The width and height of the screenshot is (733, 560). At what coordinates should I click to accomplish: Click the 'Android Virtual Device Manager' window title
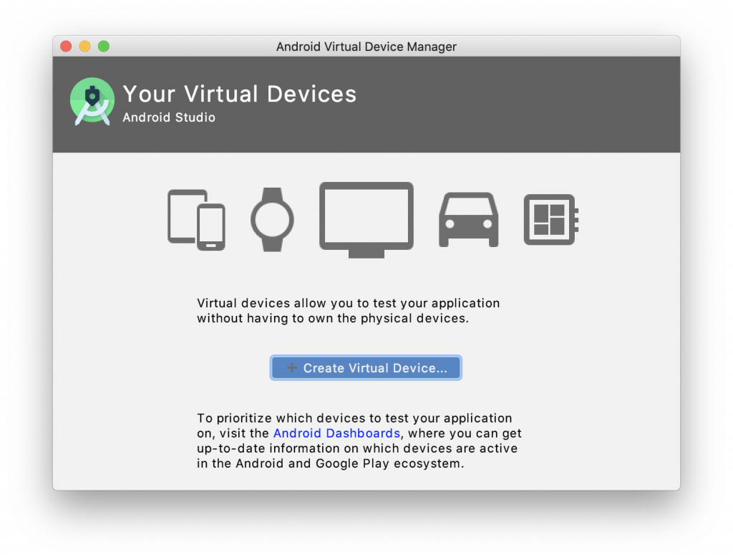366,47
